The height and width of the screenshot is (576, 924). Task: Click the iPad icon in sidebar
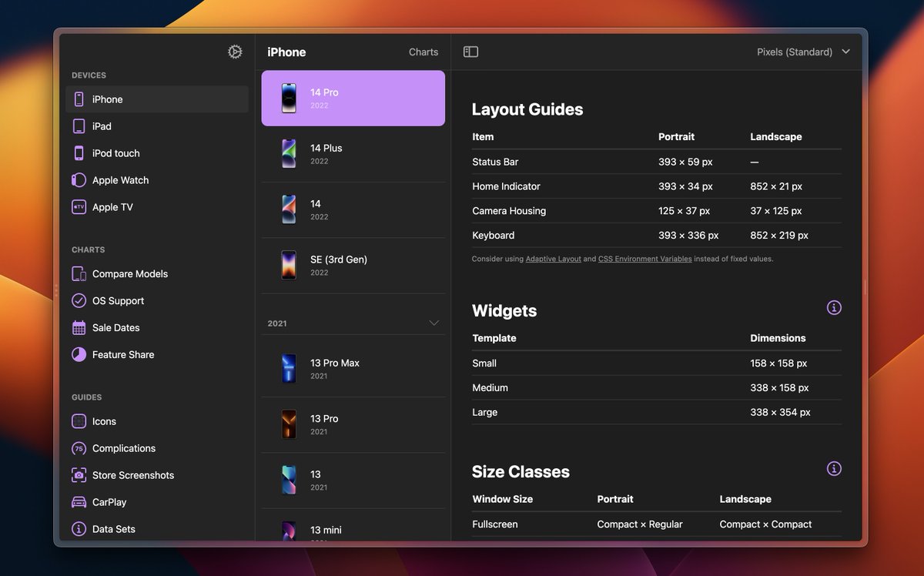(79, 126)
